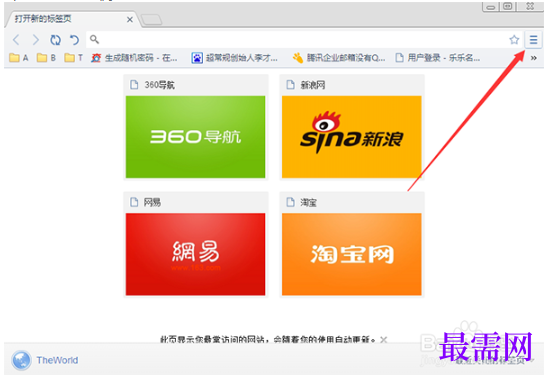Click the 淘宝 tile title
Screen dimensions: 551x378
308,202
